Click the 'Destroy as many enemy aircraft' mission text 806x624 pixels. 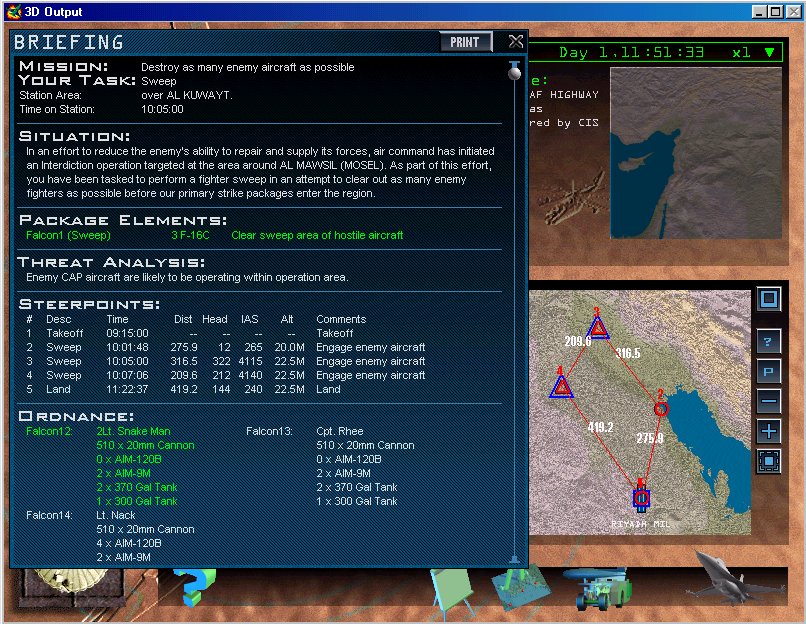[x=248, y=67]
